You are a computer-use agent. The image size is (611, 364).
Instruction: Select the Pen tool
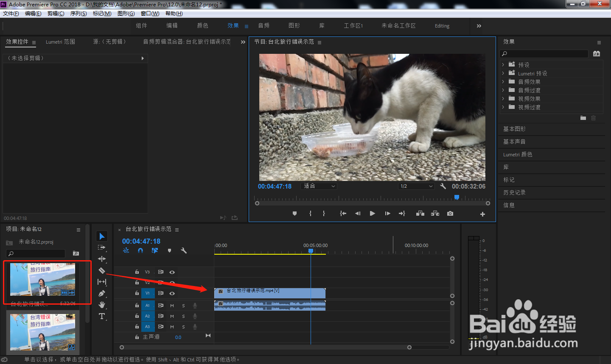pyautogui.click(x=102, y=293)
